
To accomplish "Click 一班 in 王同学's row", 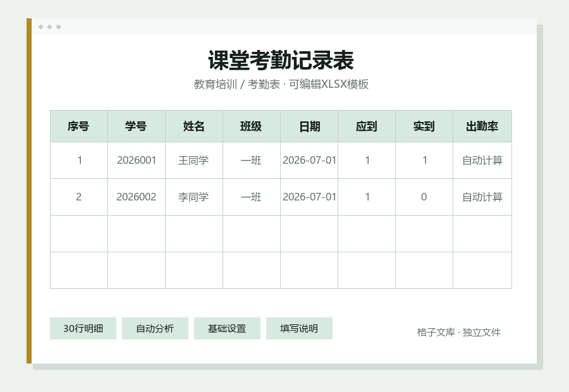I will [252, 161].
